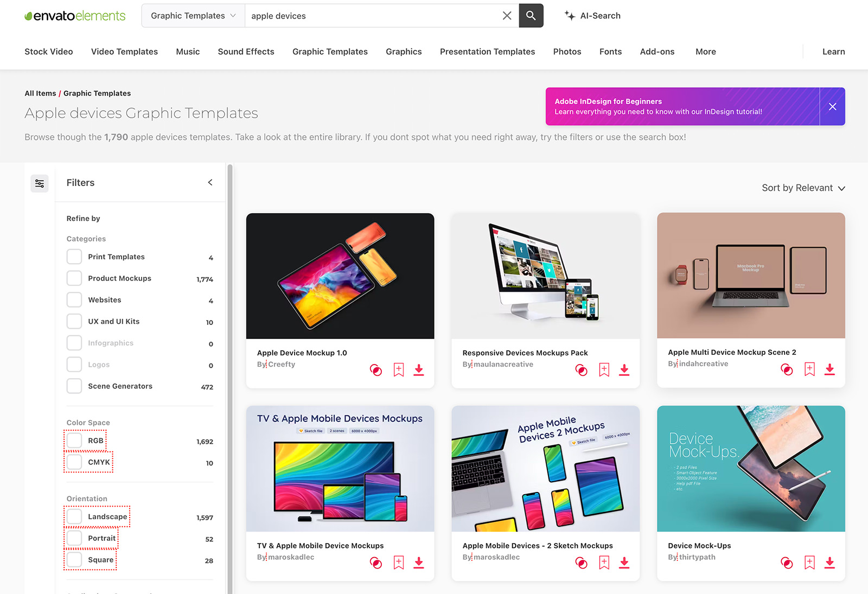Open author maulanacreative's profile
Image resolution: width=868 pixels, height=594 pixels.
click(503, 365)
